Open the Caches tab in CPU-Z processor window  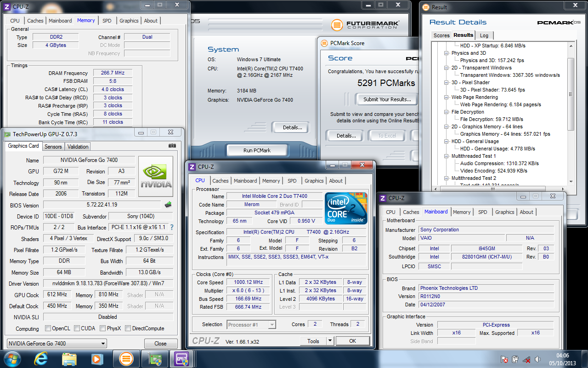pyautogui.click(x=220, y=181)
